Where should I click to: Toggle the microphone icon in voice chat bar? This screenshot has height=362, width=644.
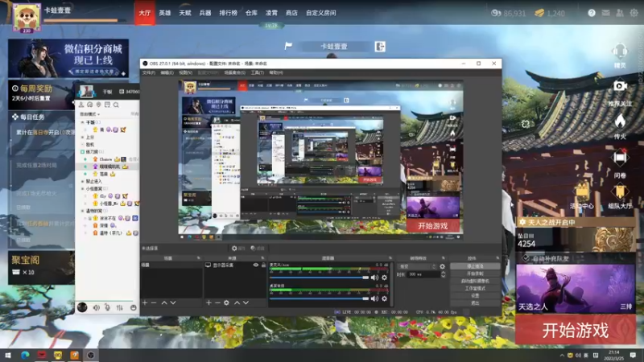click(108, 307)
